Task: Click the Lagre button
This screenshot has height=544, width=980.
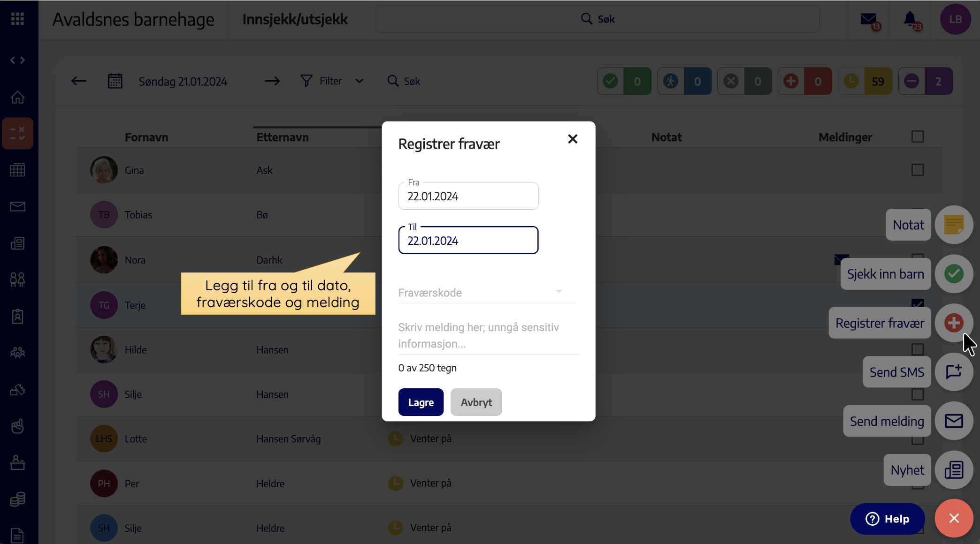Action: (x=421, y=402)
